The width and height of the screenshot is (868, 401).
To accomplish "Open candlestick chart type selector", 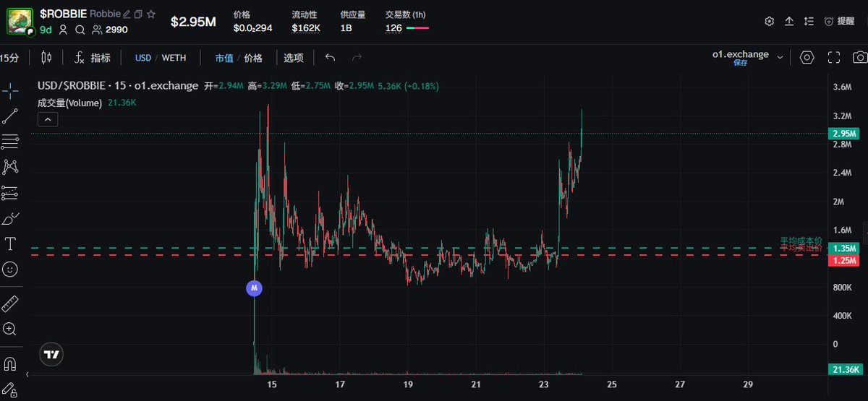I will click(47, 58).
